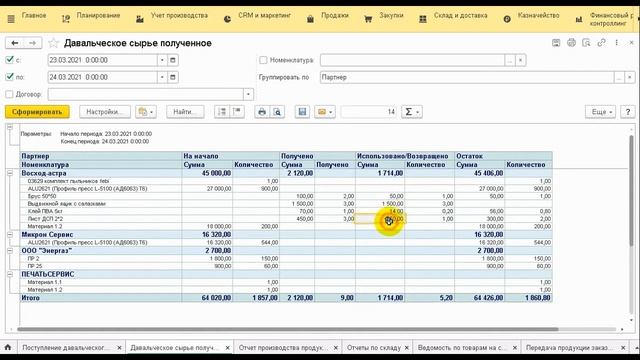This screenshot has height=360, width=640.
Task: Open the start date dropdown arrow
Action: tap(162, 60)
